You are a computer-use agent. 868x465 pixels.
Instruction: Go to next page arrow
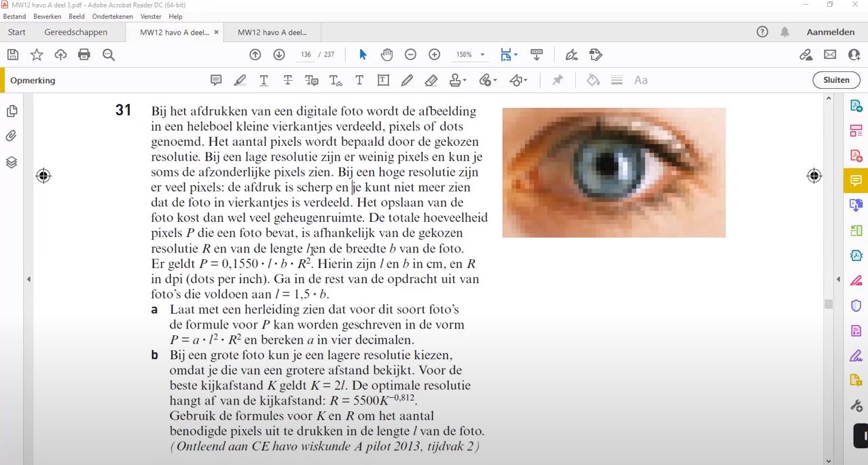(x=279, y=55)
